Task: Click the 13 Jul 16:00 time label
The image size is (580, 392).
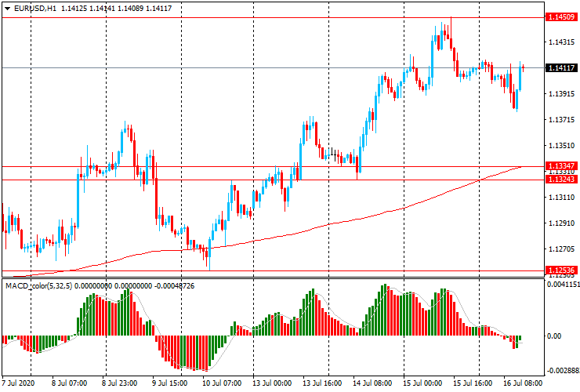Action: point(322,383)
